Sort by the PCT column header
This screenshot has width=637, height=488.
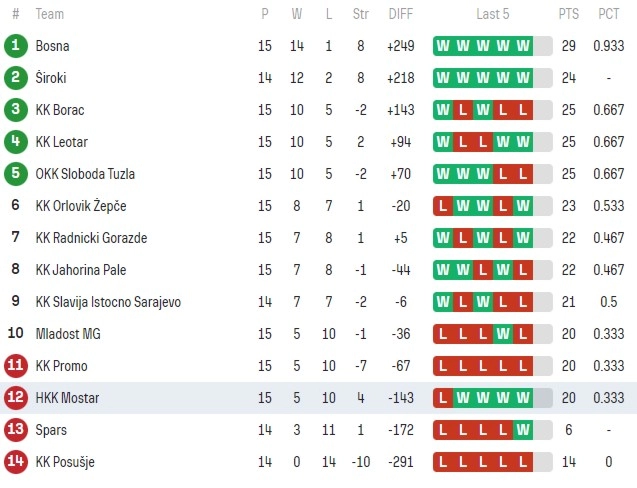click(609, 14)
